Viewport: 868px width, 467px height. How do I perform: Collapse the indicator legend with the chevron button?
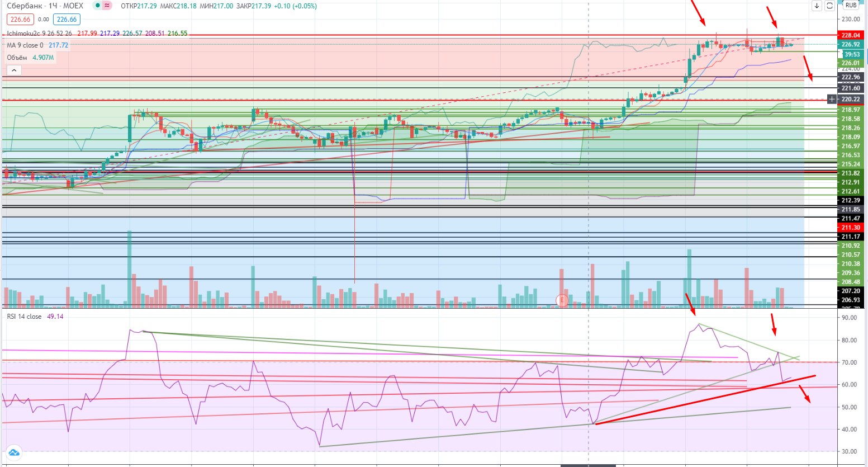click(x=14, y=70)
